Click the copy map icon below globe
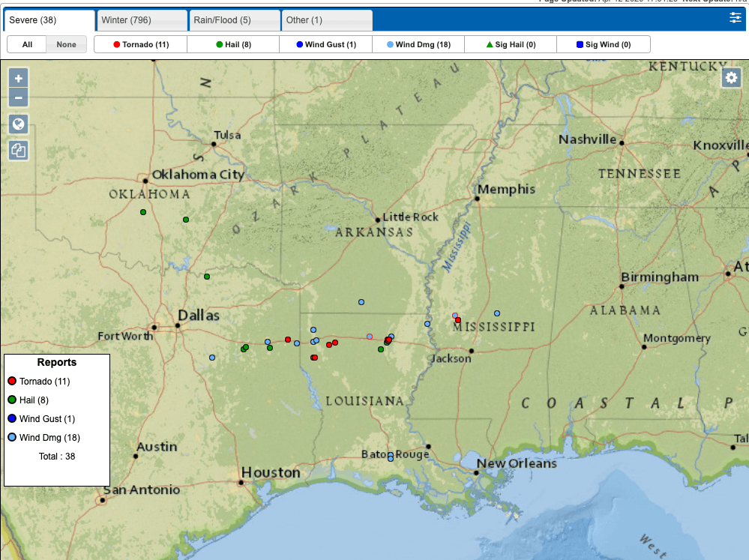This screenshot has height=560, width=749. pyautogui.click(x=19, y=151)
